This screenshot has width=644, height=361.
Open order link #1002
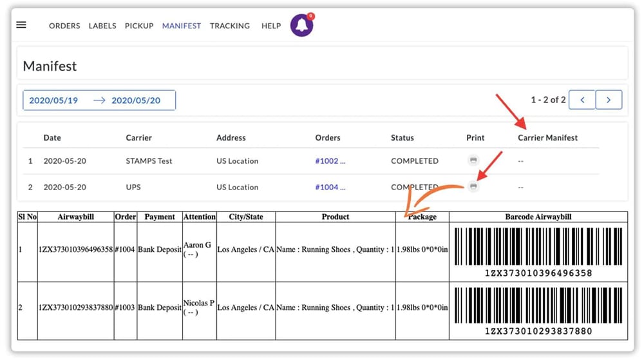(x=330, y=161)
